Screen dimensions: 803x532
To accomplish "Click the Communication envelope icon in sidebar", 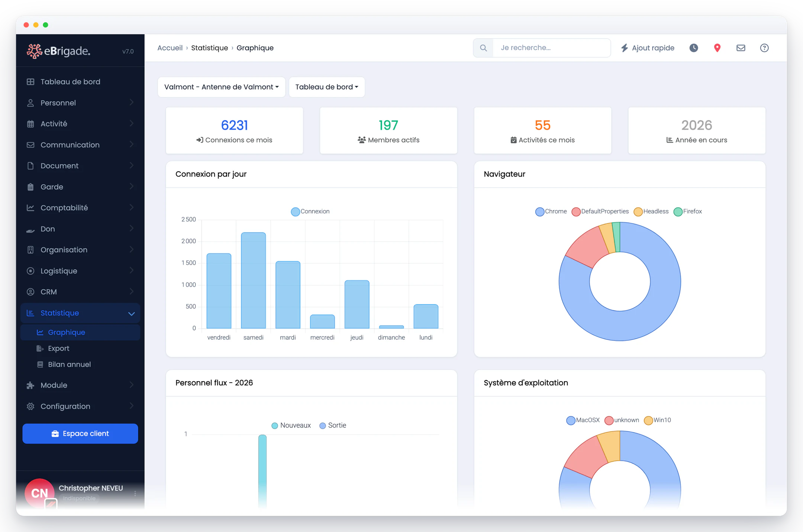I will click(30, 145).
